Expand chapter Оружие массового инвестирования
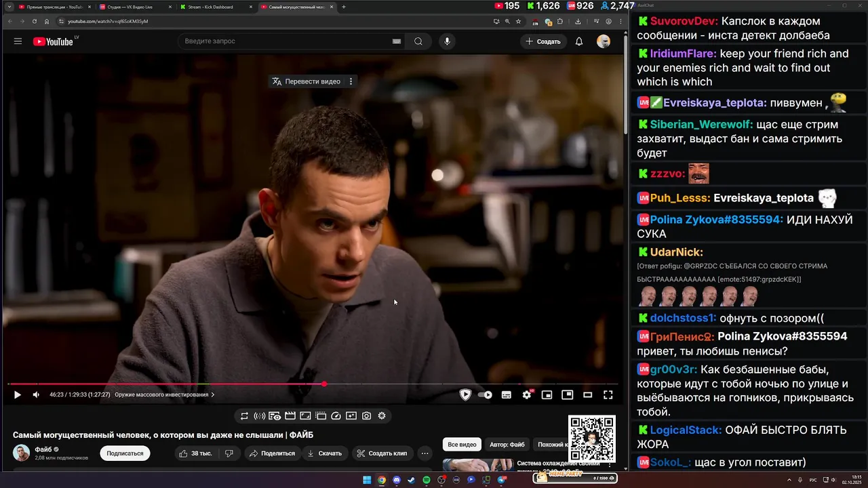Image resolution: width=868 pixels, height=488 pixels. click(164, 394)
